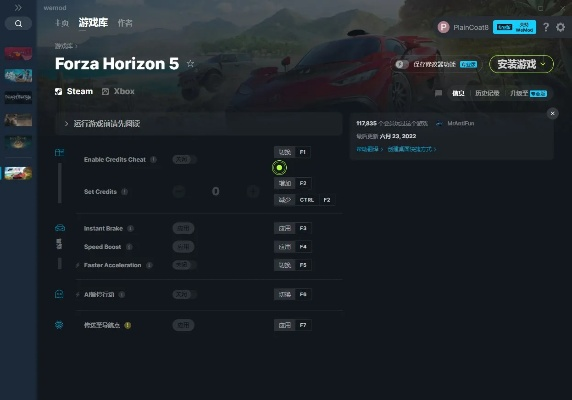Click the F1 hotkey for Credits Cheat
This screenshot has height=400, width=572.
pyautogui.click(x=303, y=152)
